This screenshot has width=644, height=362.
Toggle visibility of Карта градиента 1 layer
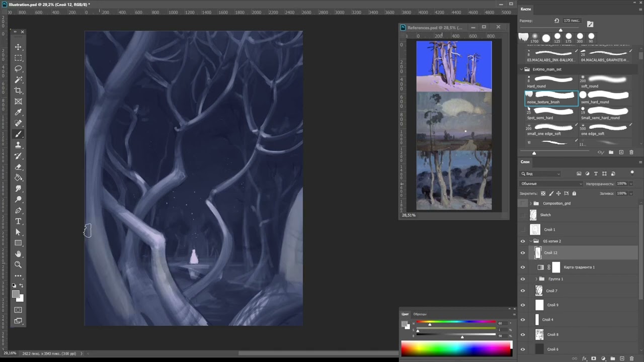click(523, 267)
